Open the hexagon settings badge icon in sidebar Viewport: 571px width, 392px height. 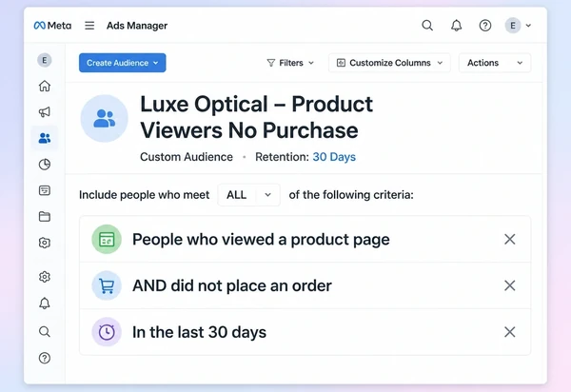[45, 243]
